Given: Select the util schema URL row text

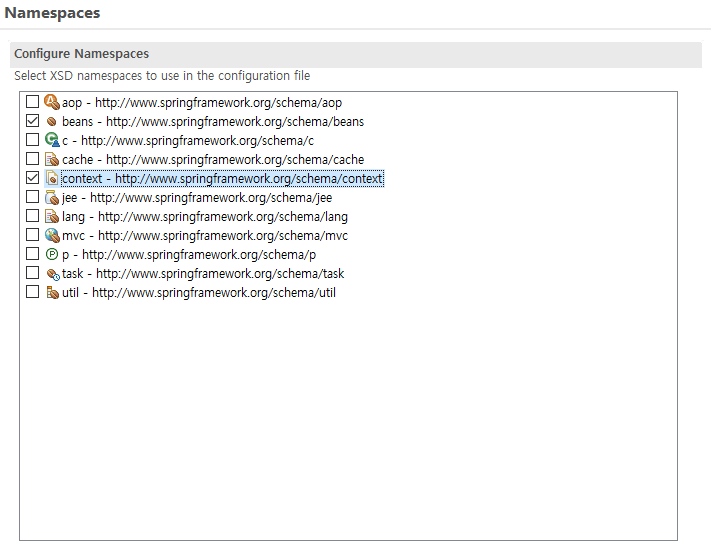Looking at the screenshot, I should [199, 293].
